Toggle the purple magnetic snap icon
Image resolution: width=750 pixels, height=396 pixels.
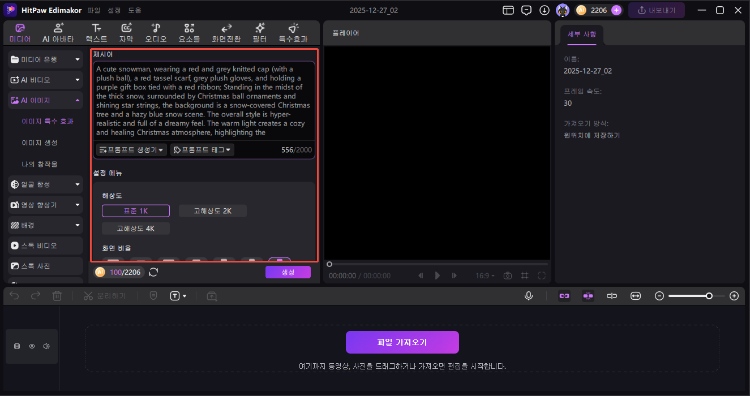[x=588, y=296]
